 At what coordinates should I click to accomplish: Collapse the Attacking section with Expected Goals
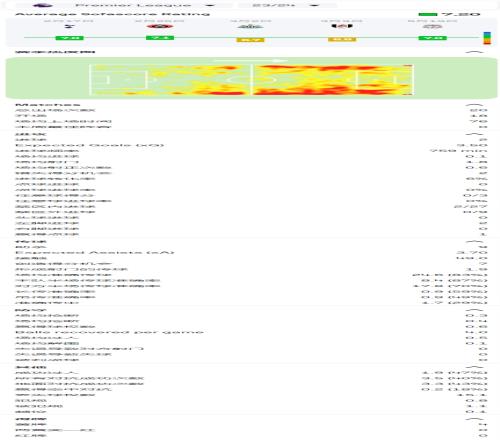[x=474, y=134]
